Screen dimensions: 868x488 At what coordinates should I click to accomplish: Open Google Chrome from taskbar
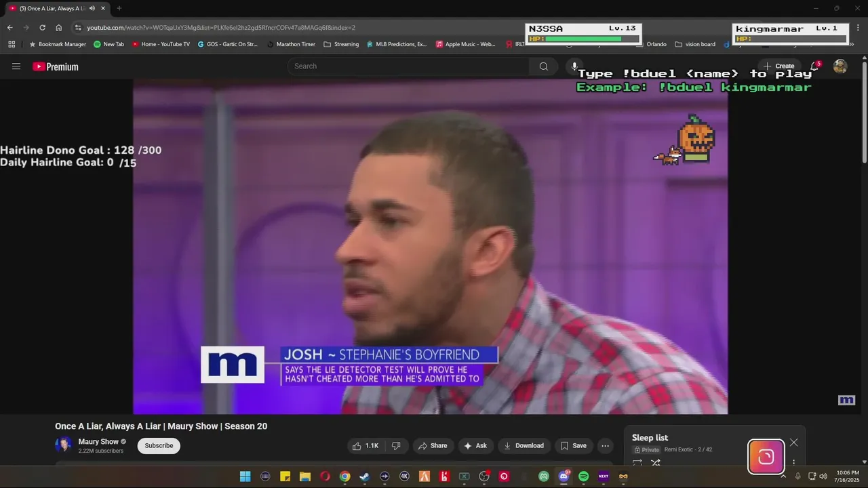click(344, 476)
